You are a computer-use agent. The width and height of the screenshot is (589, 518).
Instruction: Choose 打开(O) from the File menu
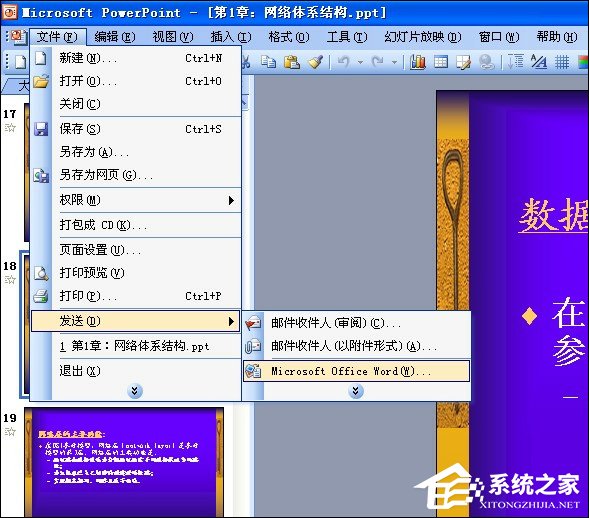(x=136, y=81)
